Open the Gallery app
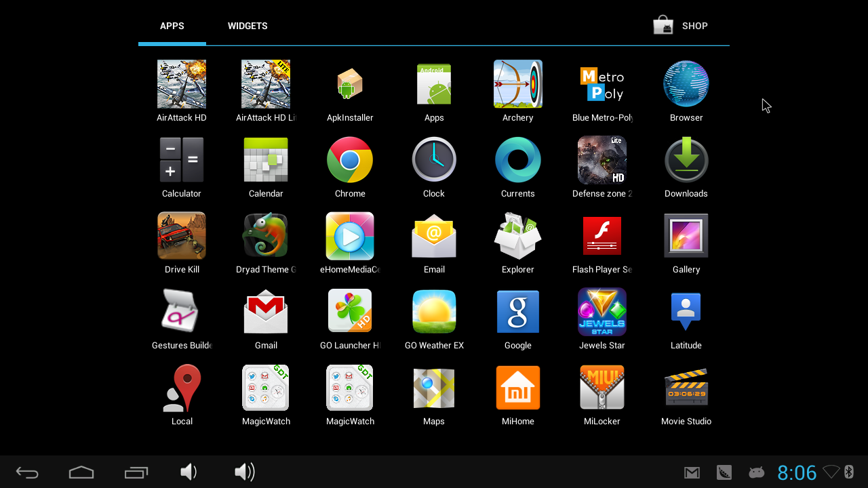Viewport: 868px width, 488px height. coord(686,236)
